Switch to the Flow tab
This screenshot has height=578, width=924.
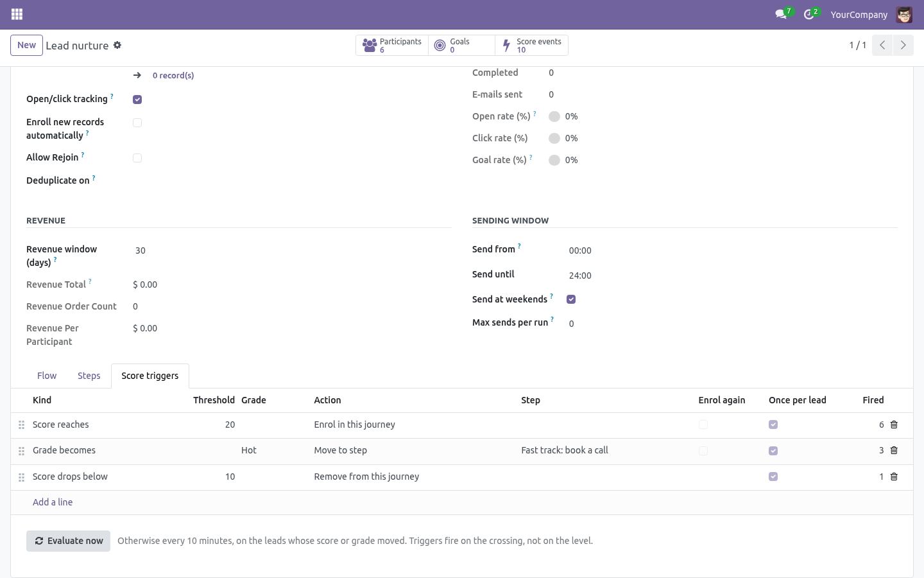[47, 376]
